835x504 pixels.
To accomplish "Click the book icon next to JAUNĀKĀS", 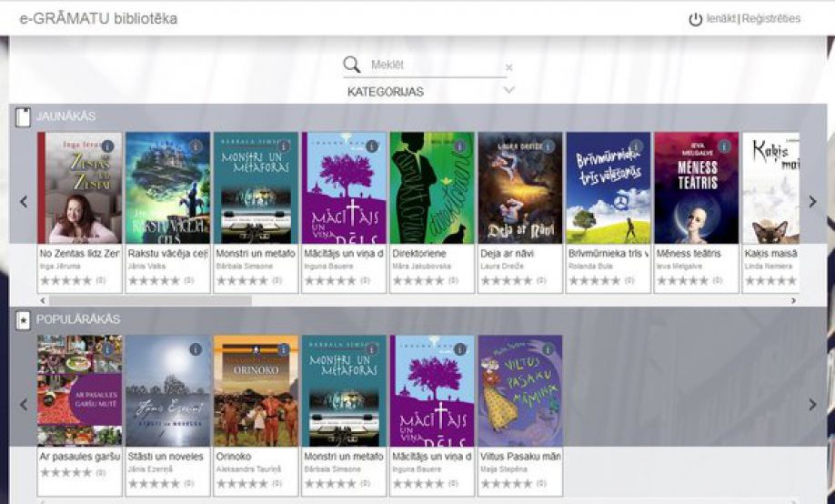I will [23, 116].
